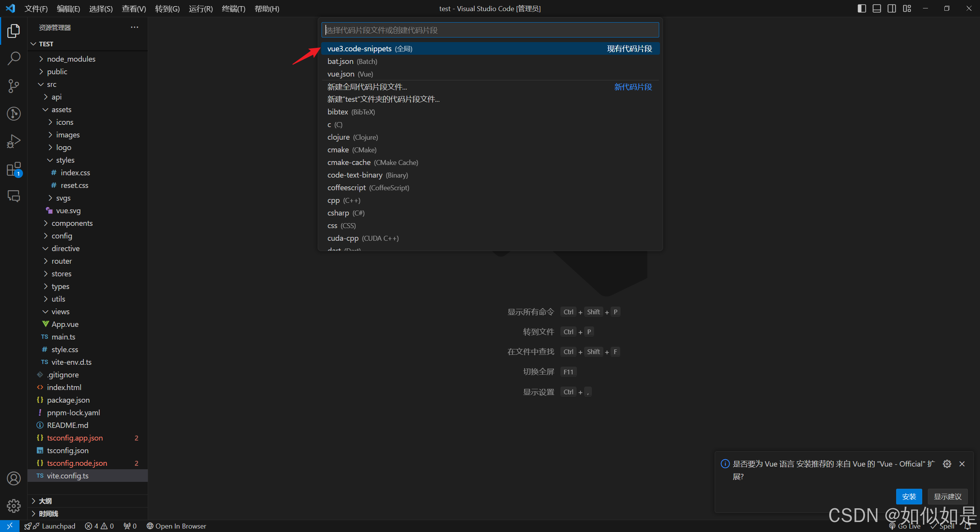The width and height of the screenshot is (980, 532).
Task: Open the 终端(T) menu
Action: 234,8
